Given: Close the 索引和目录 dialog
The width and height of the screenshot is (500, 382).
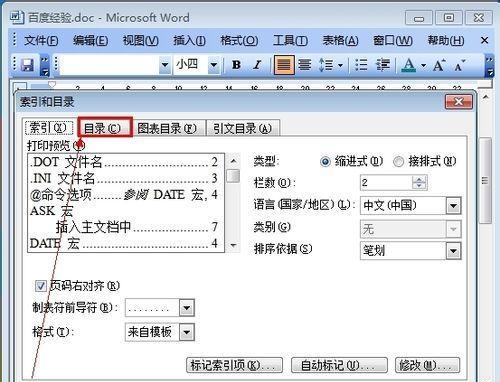Looking at the screenshot, I should tap(459, 102).
